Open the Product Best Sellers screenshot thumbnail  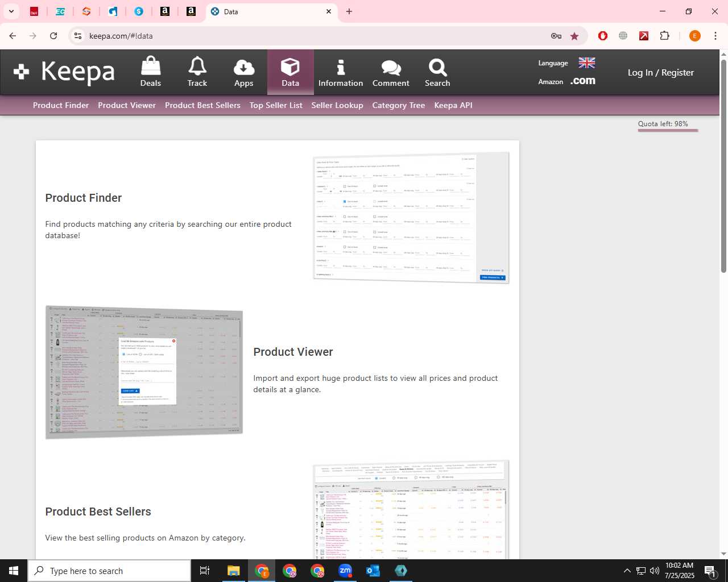click(411, 509)
